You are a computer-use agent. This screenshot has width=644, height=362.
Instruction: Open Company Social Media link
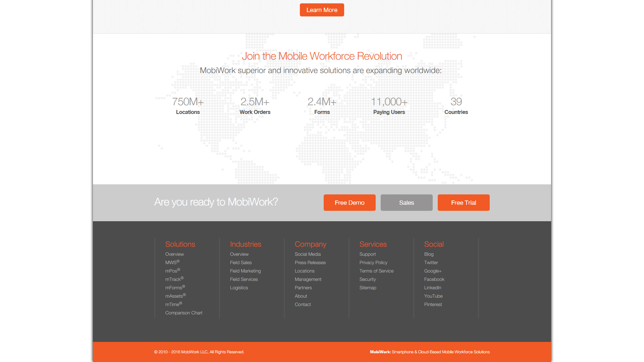308,254
